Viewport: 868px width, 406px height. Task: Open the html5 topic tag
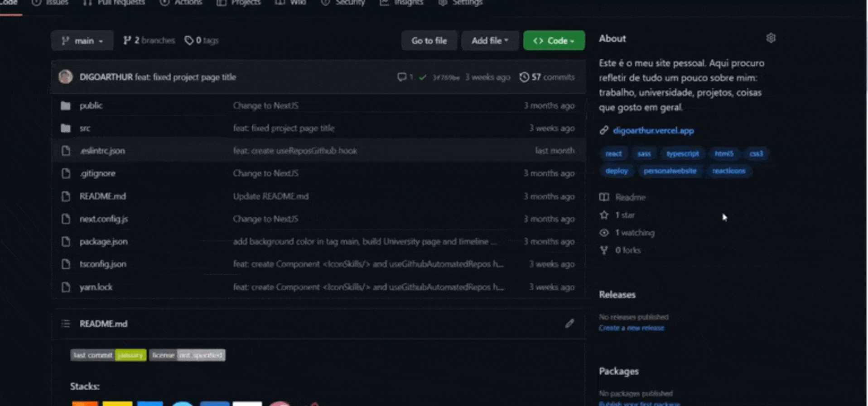point(723,153)
